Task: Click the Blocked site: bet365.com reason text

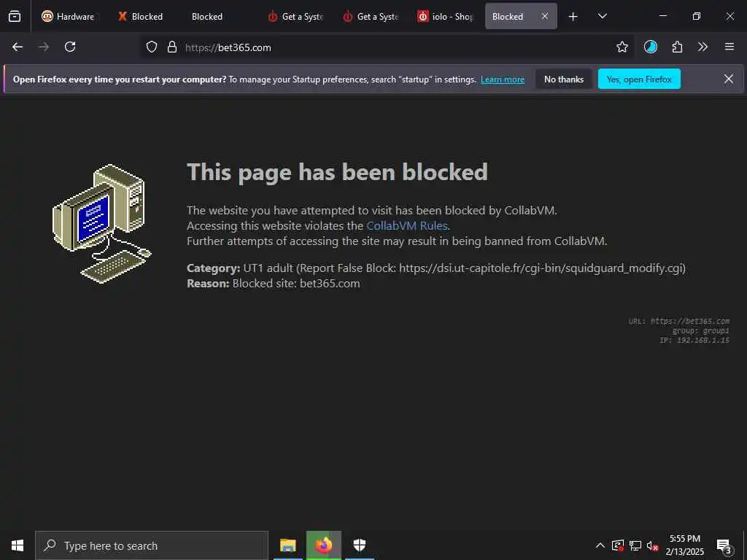Action: pyautogui.click(x=296, y=284)
